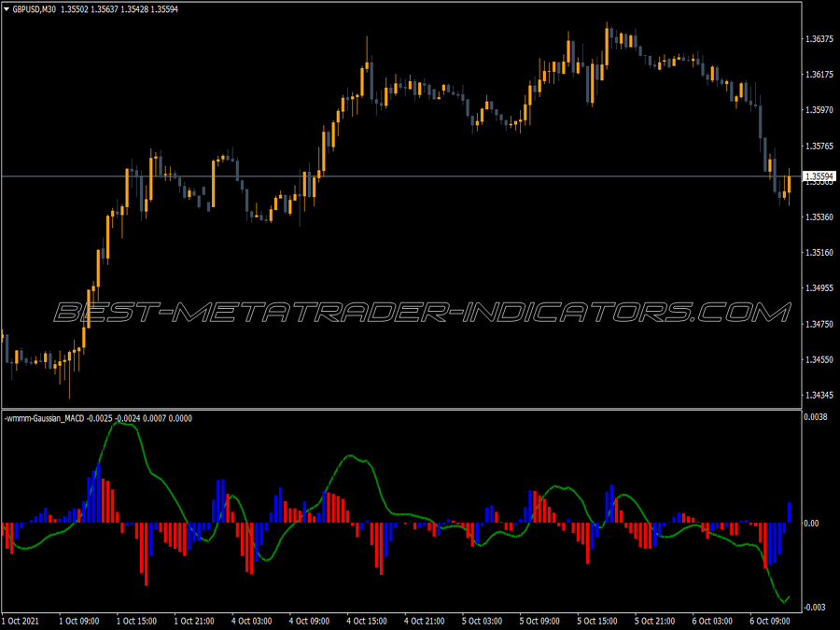Image resolution: width=840 pixels, height=630 pixels.
Task: Select the 6 Oct 03:00 time label
Action: pos(712,621)
